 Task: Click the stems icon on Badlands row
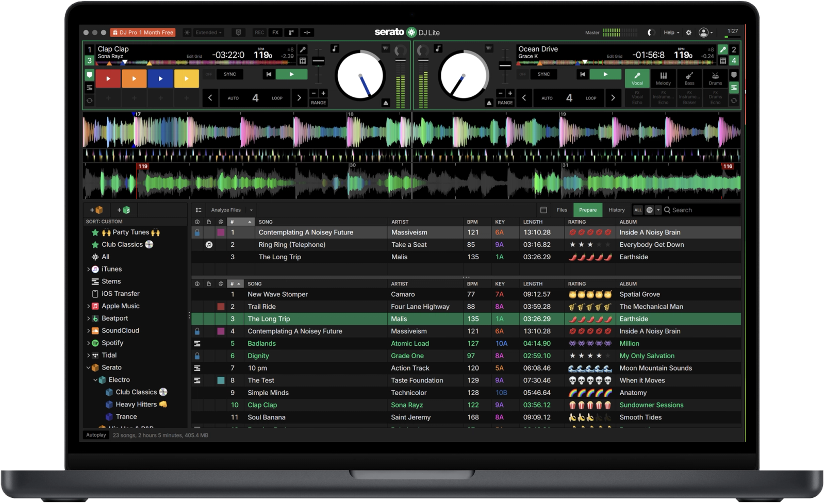[197, 343]
